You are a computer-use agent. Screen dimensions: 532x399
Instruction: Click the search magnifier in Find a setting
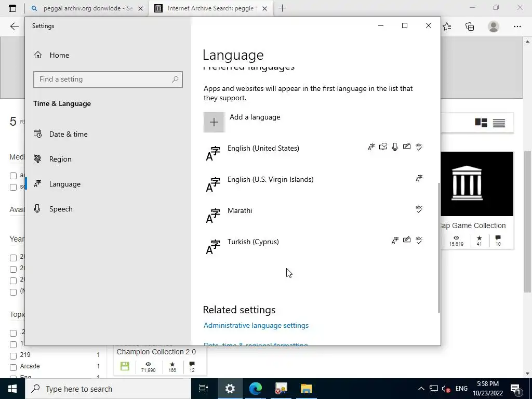tap(175, 79)
